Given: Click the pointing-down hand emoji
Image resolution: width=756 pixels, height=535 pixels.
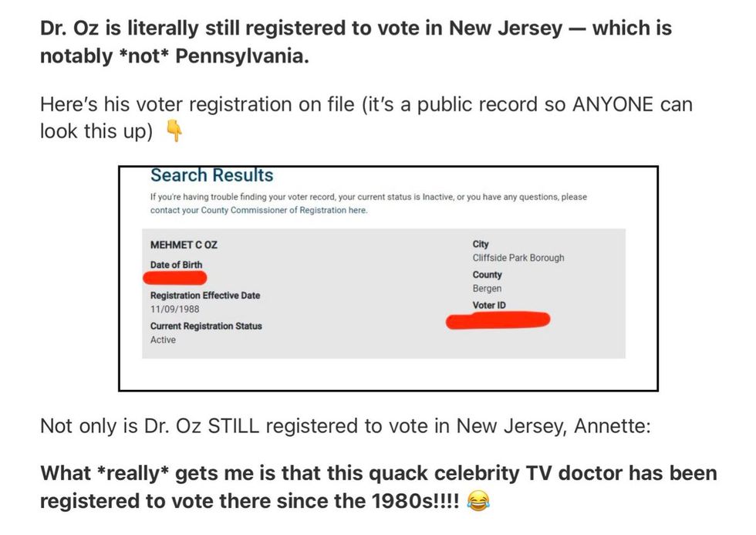Looking at the screenshot, I should [174, 130].
